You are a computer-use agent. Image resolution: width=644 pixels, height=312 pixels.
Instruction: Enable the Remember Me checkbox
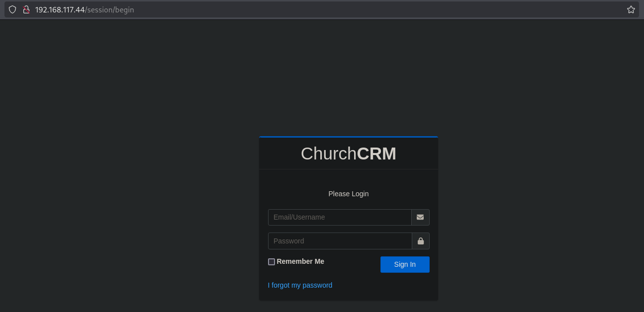click(x=272, y=262)
